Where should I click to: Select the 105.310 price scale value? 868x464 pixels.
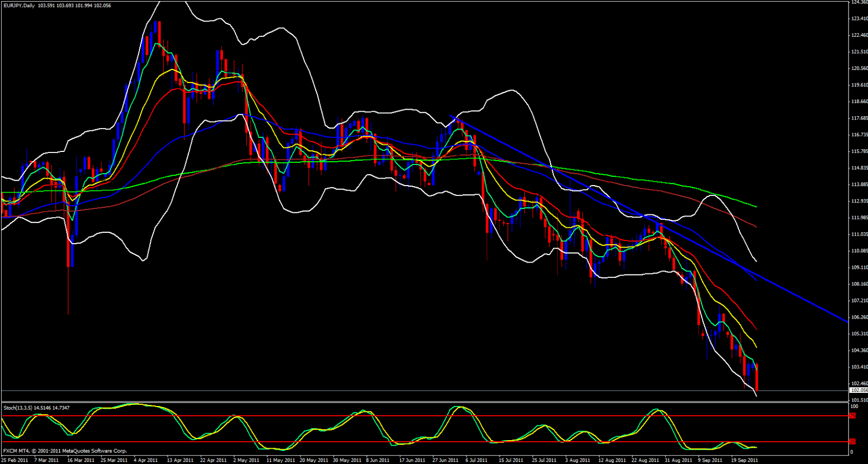(x=859, y=334)
